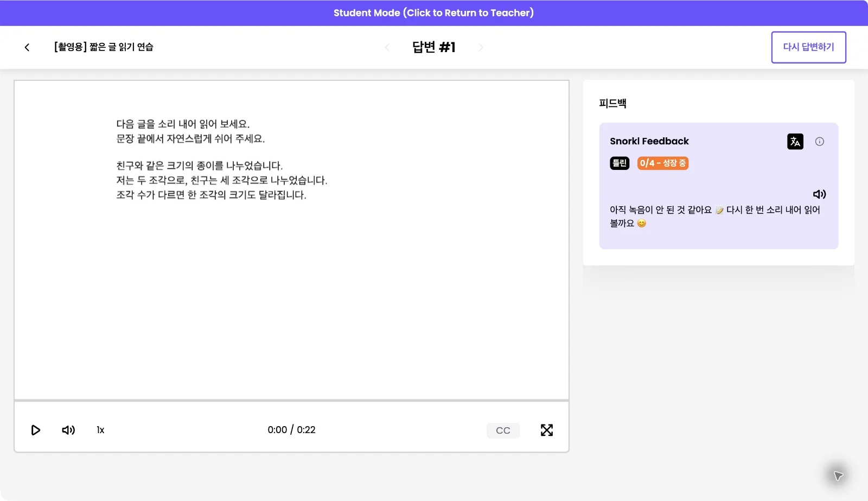This screenshot has width=868, height=501.
Task: Click the back arrow beside the assignment title
Action: (27, 47)
